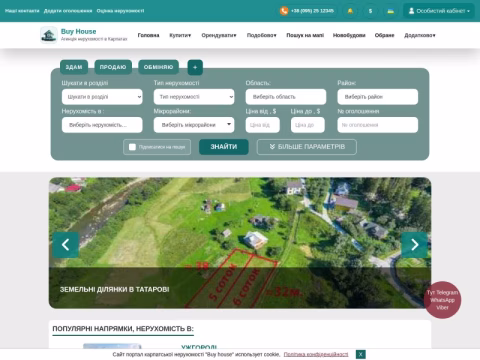Open Наші контакти link
Image resolution: width=480 pixels, height=360 pixels.
22,11
